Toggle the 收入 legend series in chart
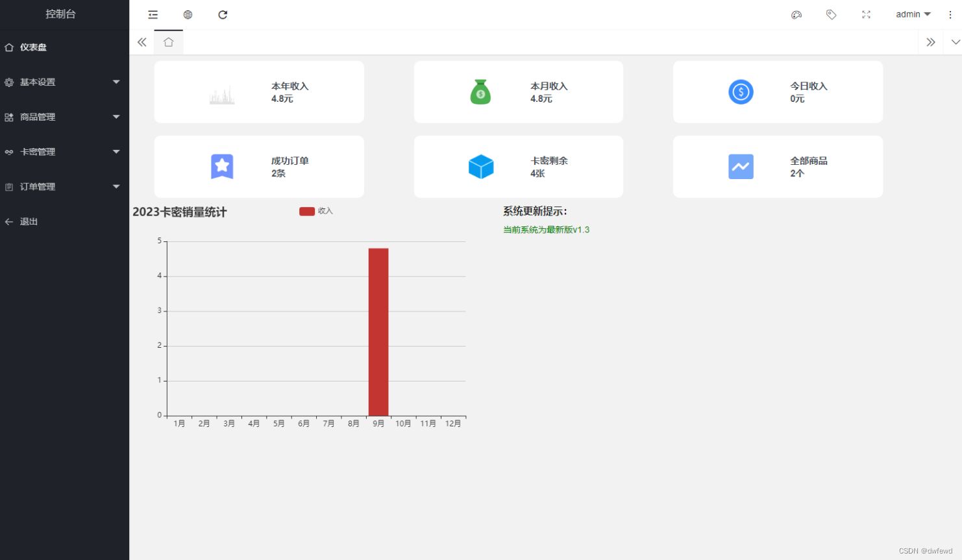The width and height of the screenshot is (962, 560). click(316, 211)
